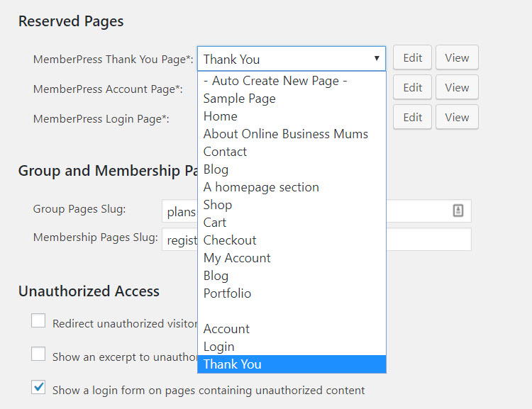Viewport: 532px width, 409px height.
Task: Choose 'My Account' from the dropdown list
Action: 237,258
